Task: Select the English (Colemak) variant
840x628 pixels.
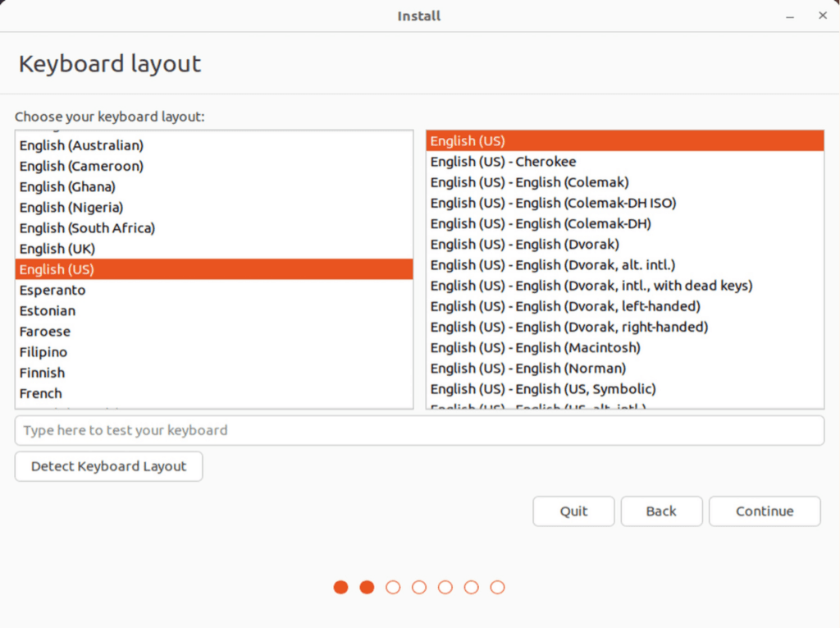Action: pos(529,182)
